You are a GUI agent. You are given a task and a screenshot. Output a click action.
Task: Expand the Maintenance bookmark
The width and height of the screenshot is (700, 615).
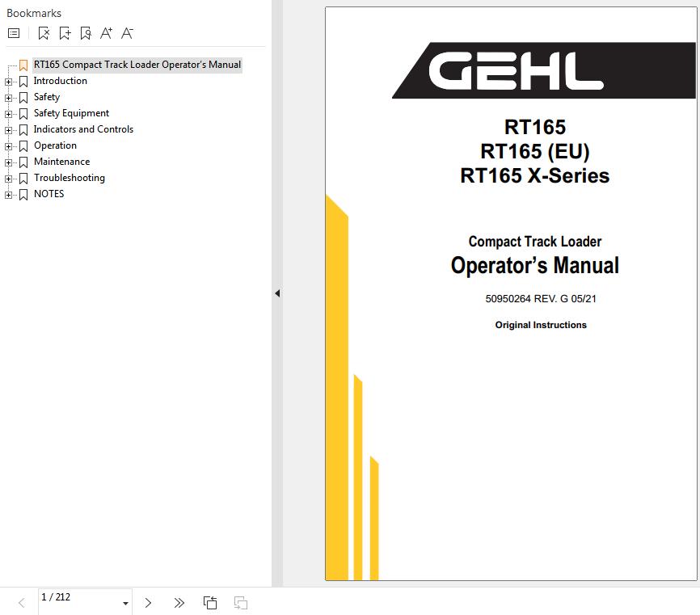tap(8, 162)
